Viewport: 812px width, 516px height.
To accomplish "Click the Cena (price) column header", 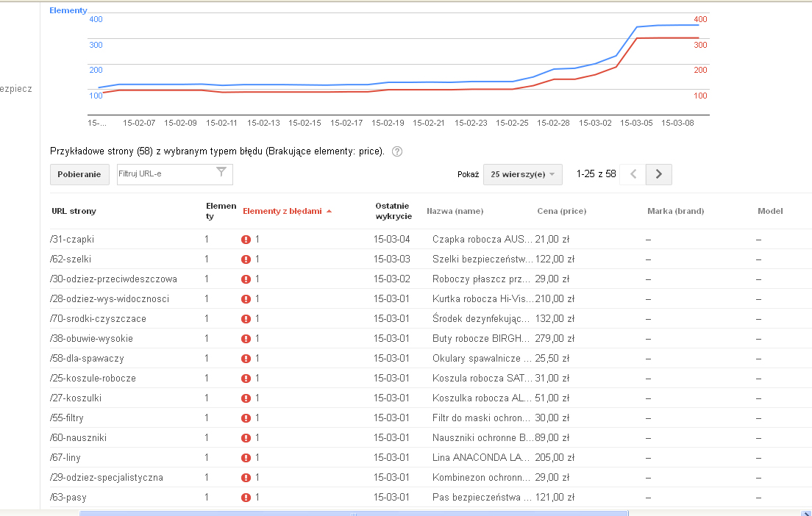I will (562, 211).
